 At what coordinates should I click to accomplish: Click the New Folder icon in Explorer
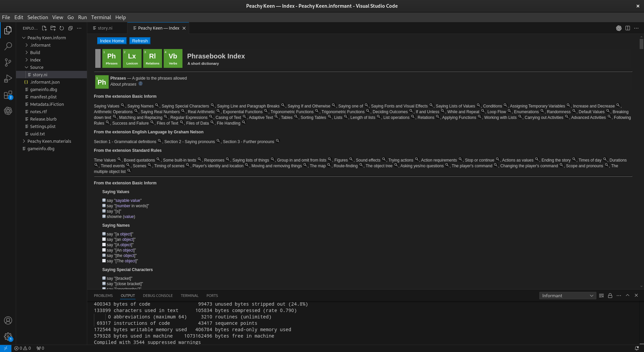[x=53, y=28]
